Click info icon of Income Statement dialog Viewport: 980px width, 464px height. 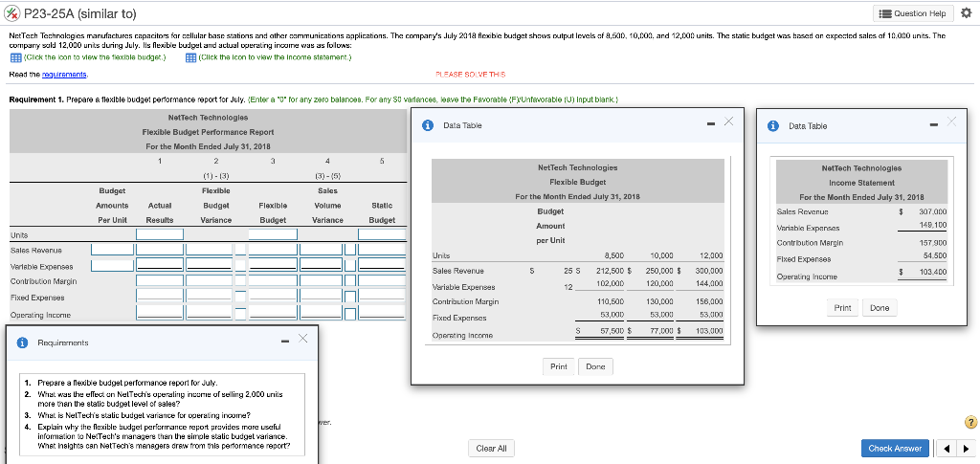775,125
